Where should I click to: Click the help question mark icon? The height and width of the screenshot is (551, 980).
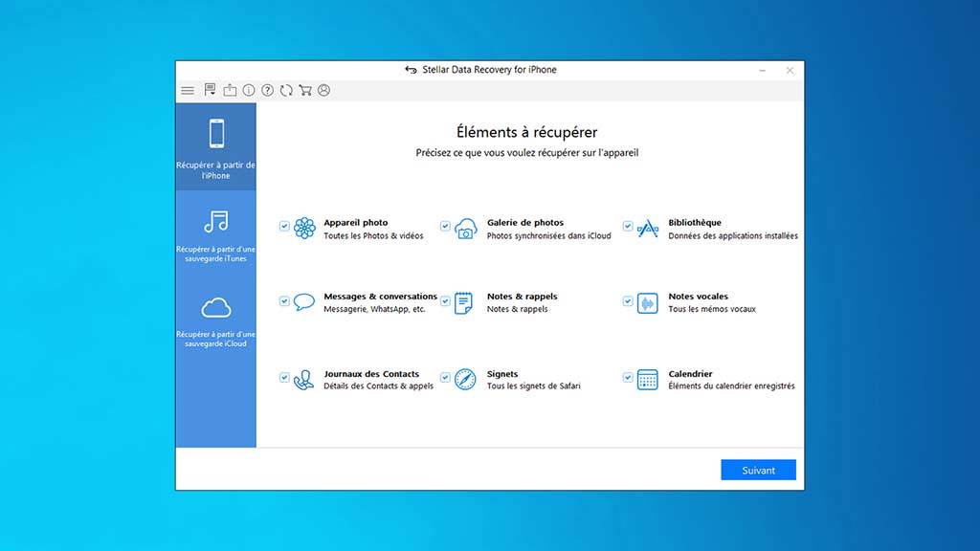[x=268, y=91]
